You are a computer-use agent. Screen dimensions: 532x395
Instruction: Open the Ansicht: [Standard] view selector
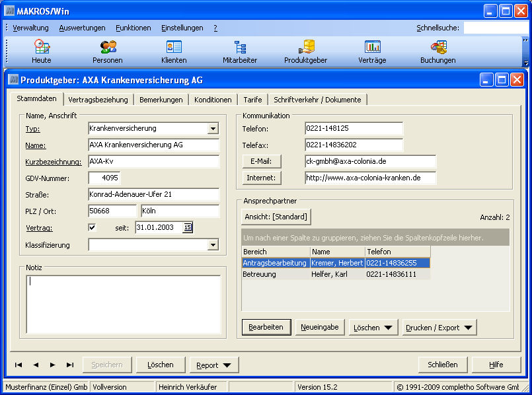[276, 217]
